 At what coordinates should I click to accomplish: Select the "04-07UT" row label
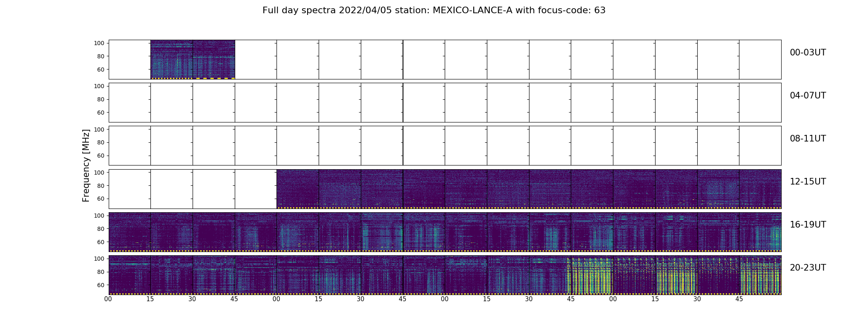808,96
